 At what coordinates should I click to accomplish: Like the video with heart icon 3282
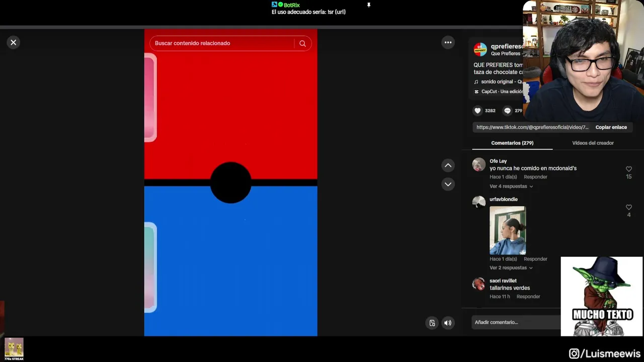click(477, 111)
